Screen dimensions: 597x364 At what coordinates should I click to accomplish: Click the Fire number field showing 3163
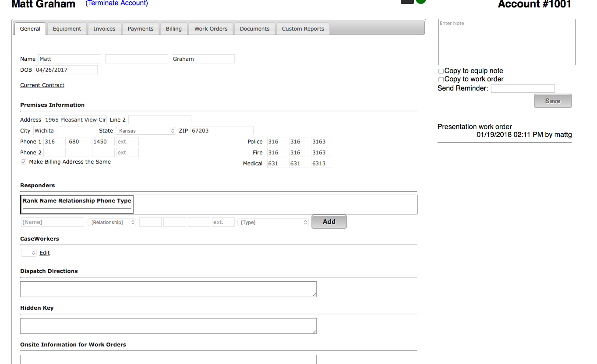click(x=321, y=152)
